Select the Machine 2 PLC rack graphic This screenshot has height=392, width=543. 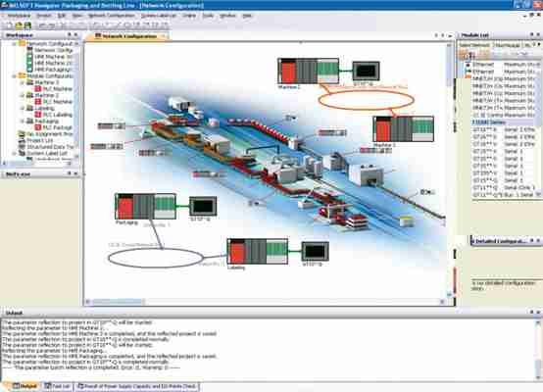[x=404, y=128]
